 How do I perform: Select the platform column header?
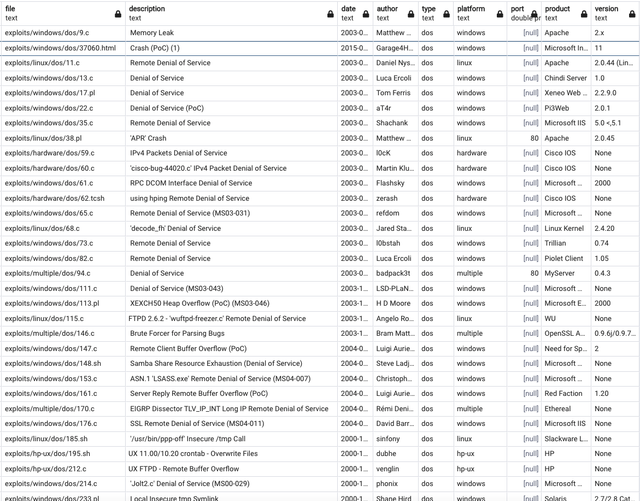click(x=480, y=13)
